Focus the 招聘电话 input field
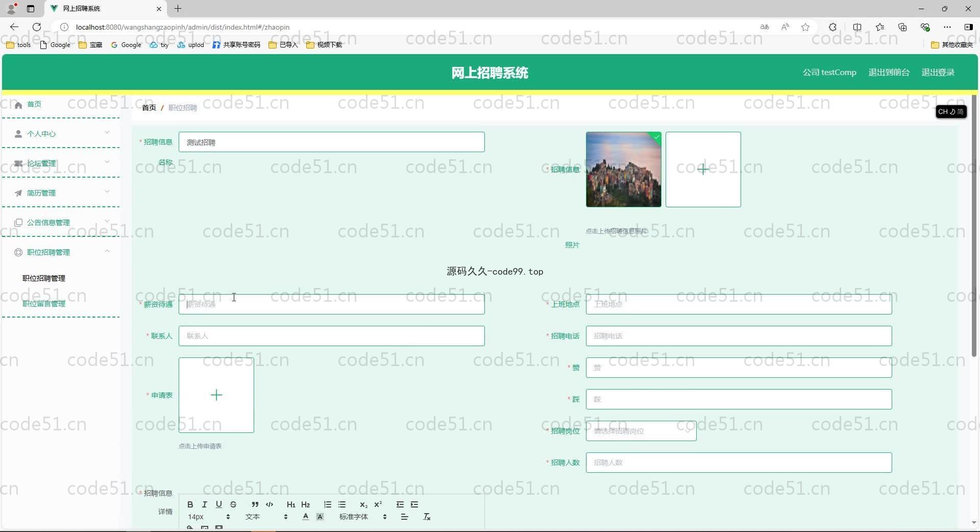Image resolution: width=980 pixels, height=532 pixels. (739, 336)
